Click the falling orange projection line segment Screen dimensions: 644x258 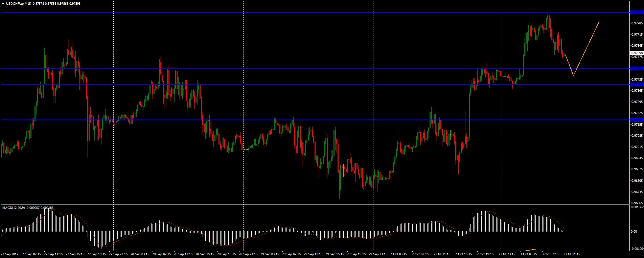tap(569, 64)
